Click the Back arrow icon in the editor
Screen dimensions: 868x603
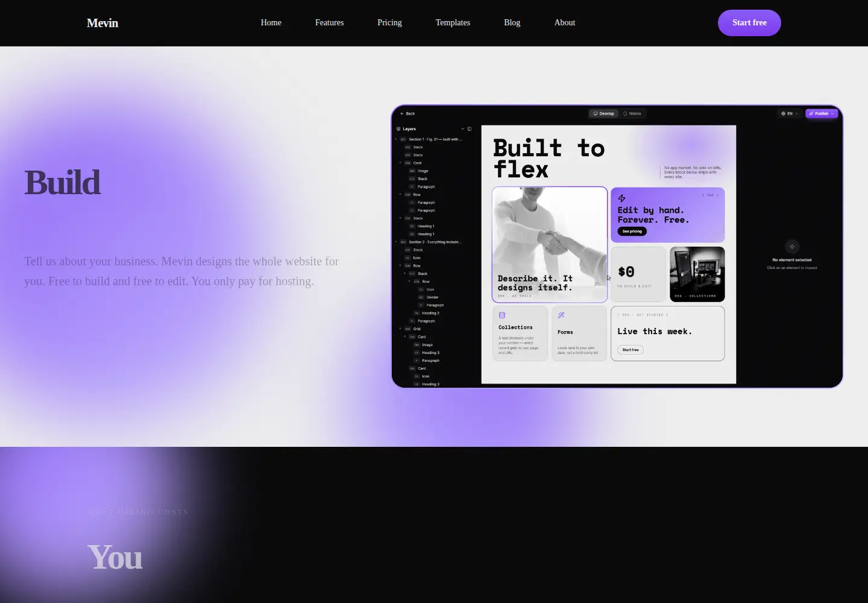pos(402,113)
